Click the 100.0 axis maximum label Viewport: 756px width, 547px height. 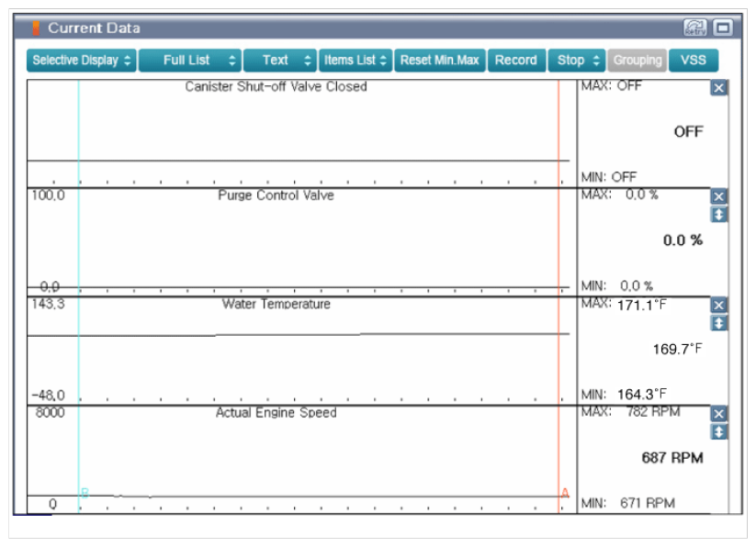(x=48, y=195)
